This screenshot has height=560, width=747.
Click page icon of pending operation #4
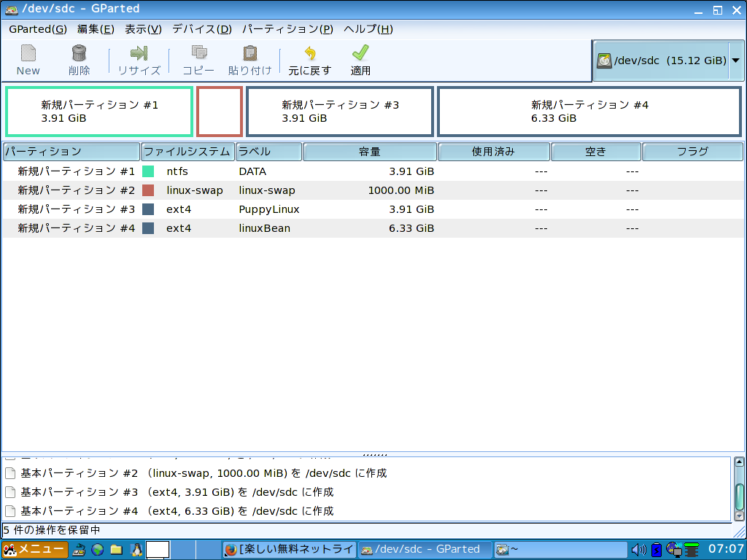click(x=10, y=511)
